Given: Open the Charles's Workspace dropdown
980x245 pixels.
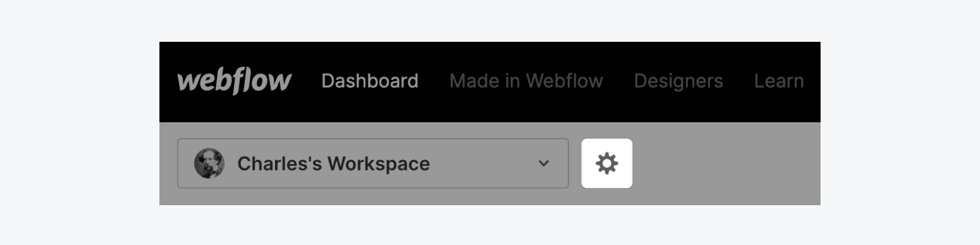Looking at the screenshot, I should pos(373,163).
